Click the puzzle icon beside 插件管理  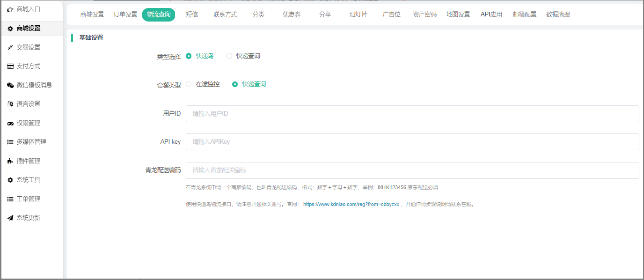(10, 161)
